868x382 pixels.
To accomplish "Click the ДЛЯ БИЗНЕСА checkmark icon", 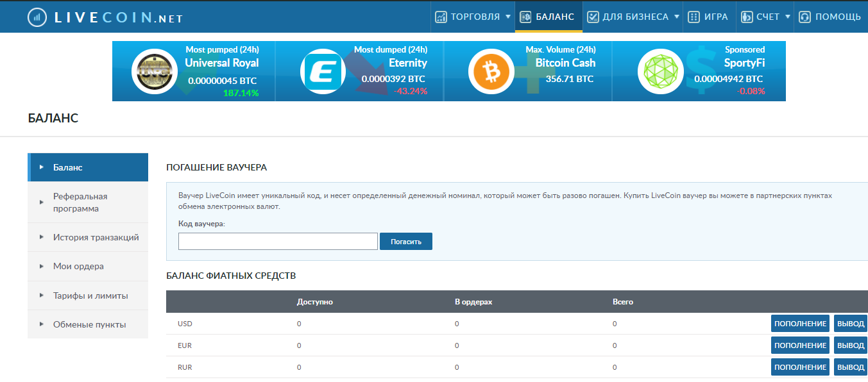I will click(x=593, y=17).
